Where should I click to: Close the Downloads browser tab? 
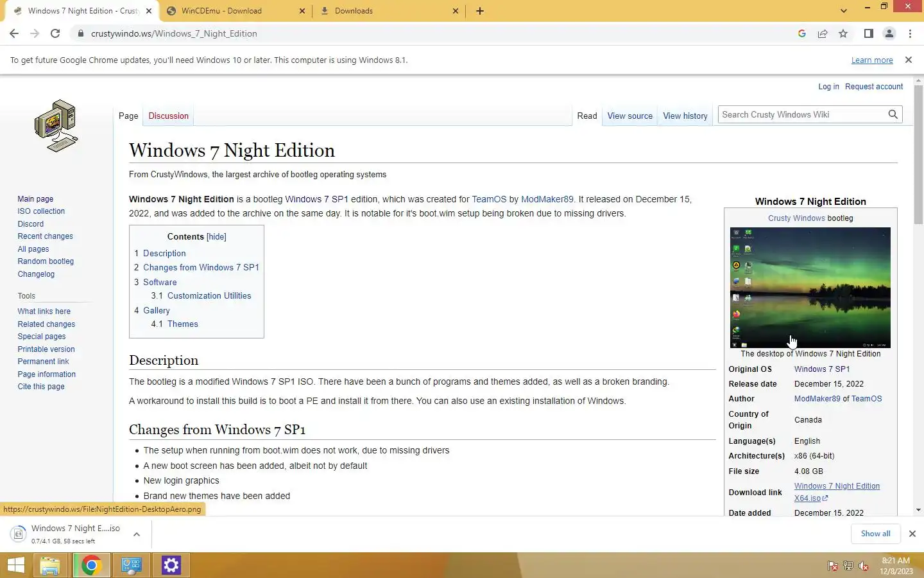tap(456, 10)
